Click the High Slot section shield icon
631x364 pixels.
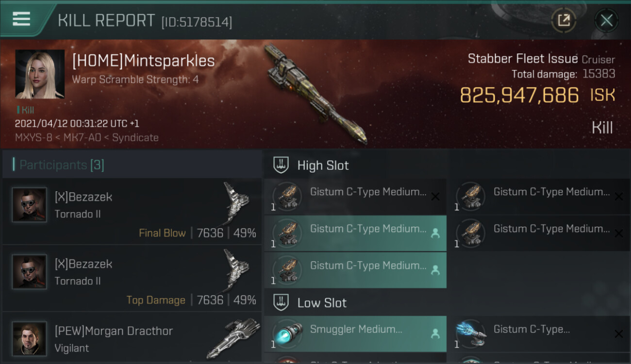[x=282, y=165]
